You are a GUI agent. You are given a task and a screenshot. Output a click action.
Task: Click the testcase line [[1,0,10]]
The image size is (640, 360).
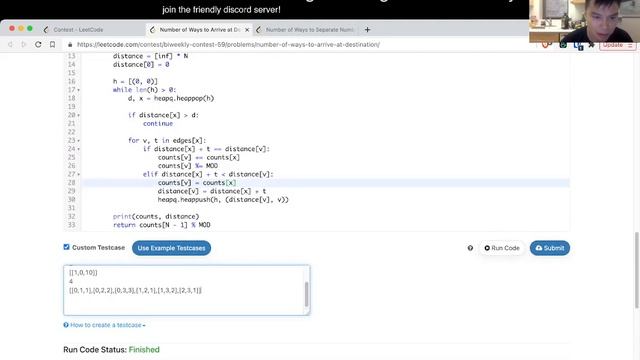tap(83, 272)
